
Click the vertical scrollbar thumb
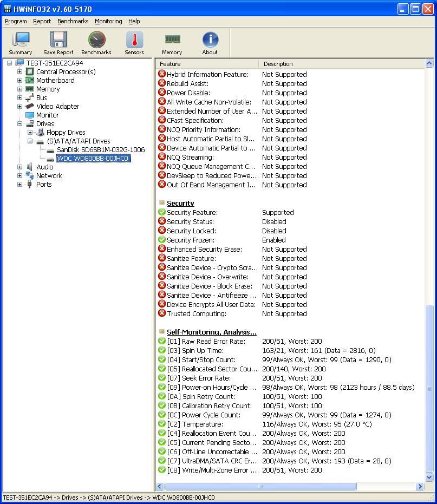point(429,389)
